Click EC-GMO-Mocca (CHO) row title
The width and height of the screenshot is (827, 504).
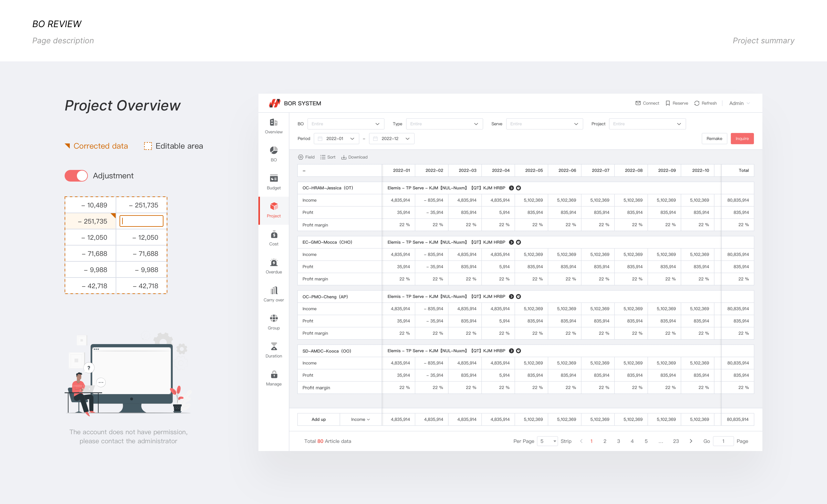(327, 242)
